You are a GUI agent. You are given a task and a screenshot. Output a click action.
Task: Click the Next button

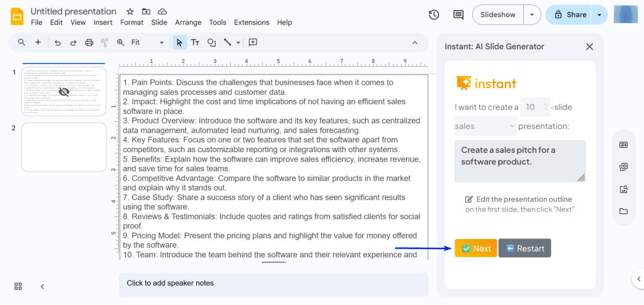tap(475, 248)
